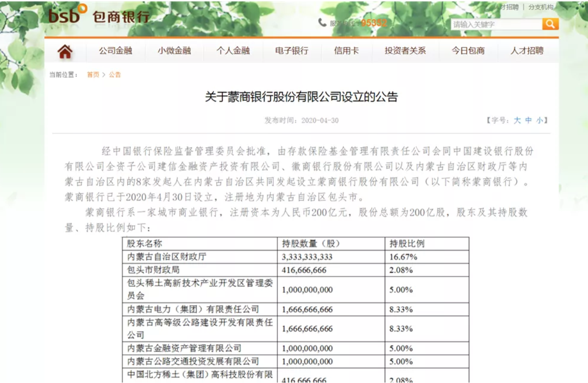
Task: Click 人才招聘 link at the top right
Action: point(506,7)
